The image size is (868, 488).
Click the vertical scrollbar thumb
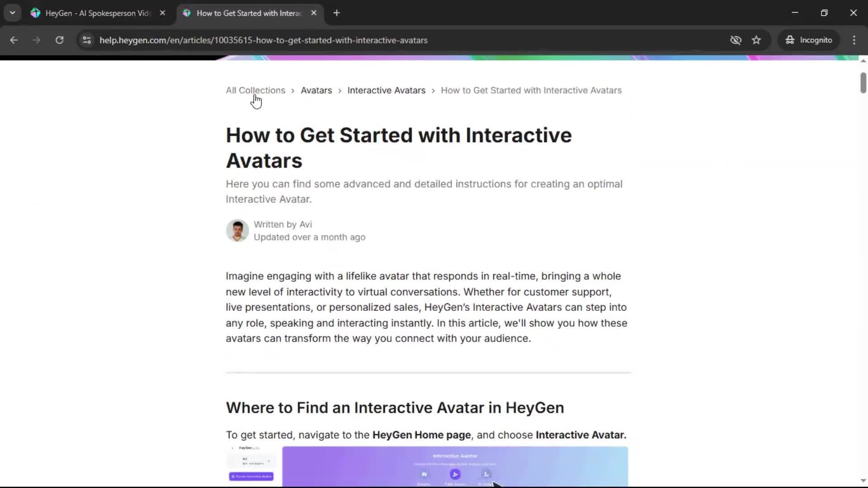pos(863,83)
